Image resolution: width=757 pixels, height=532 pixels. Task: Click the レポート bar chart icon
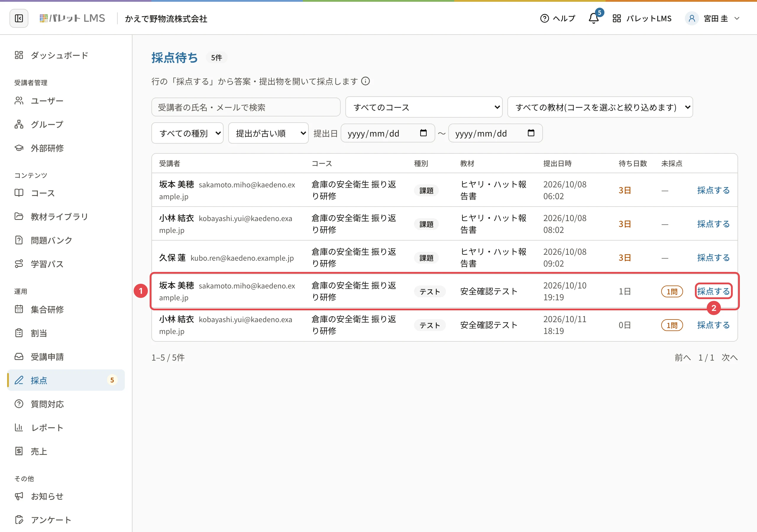19,427
